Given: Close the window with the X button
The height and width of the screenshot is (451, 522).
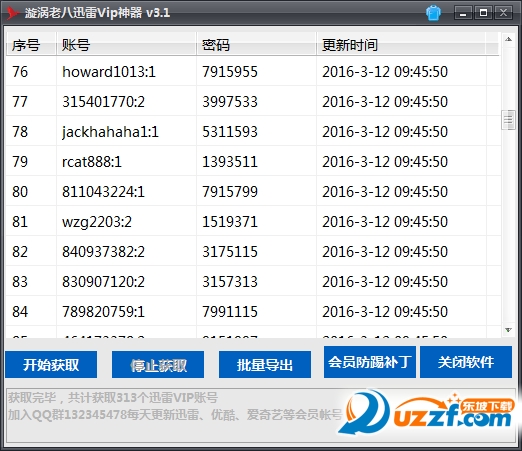Looking at the screenshot, I should [503, 13].
